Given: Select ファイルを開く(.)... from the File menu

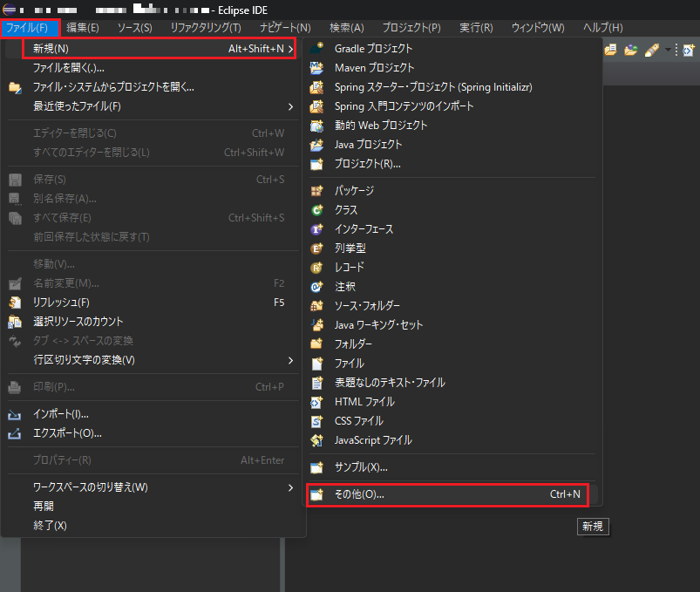Looking at the screenshot, I should [153, 68].
